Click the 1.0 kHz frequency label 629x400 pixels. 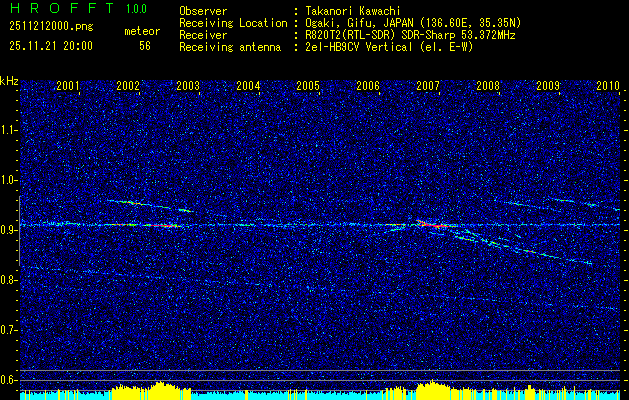8,180
